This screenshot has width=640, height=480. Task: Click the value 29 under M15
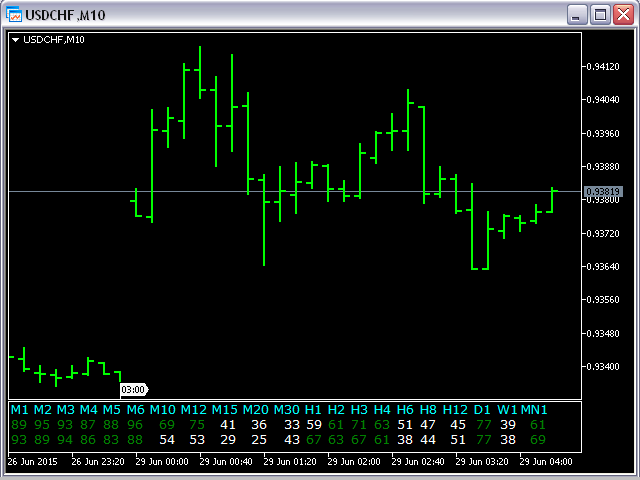tap(228, 440)
